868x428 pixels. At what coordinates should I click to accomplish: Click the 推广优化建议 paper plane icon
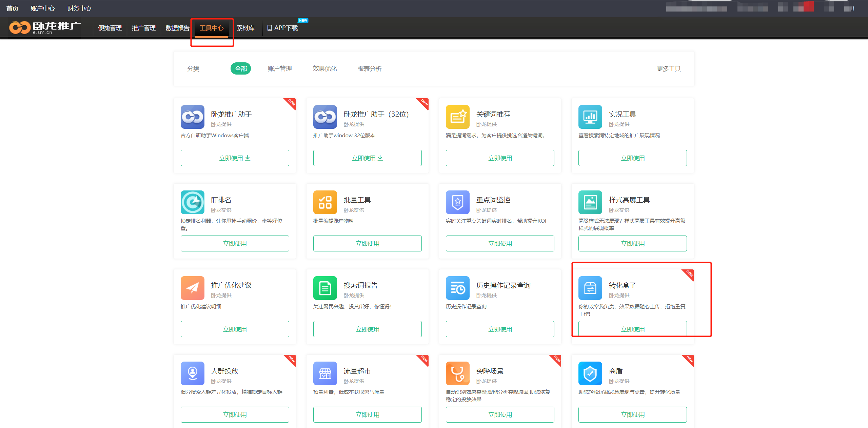pos(192,288)
